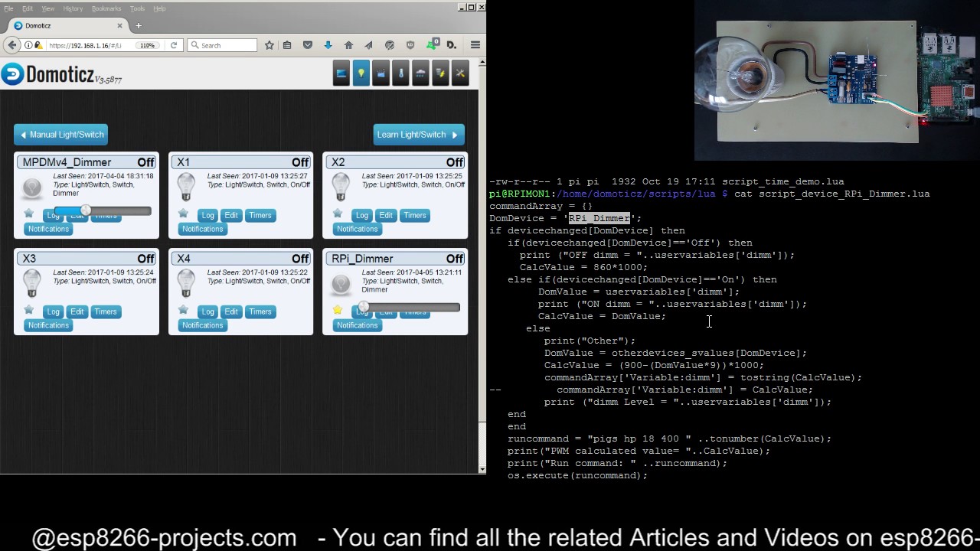
Task: Reset zoom via the 110% badge
Action: point(147,45)
